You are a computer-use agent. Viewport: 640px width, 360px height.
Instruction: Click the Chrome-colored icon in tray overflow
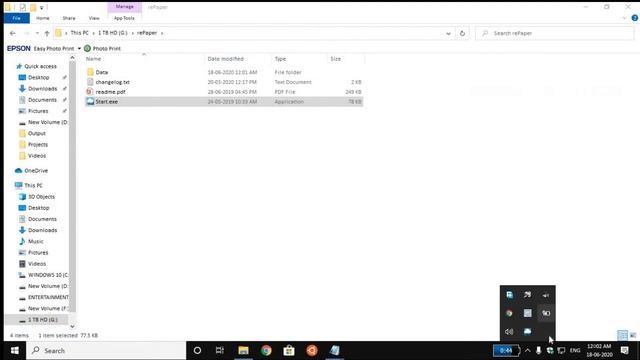point(509,313)
